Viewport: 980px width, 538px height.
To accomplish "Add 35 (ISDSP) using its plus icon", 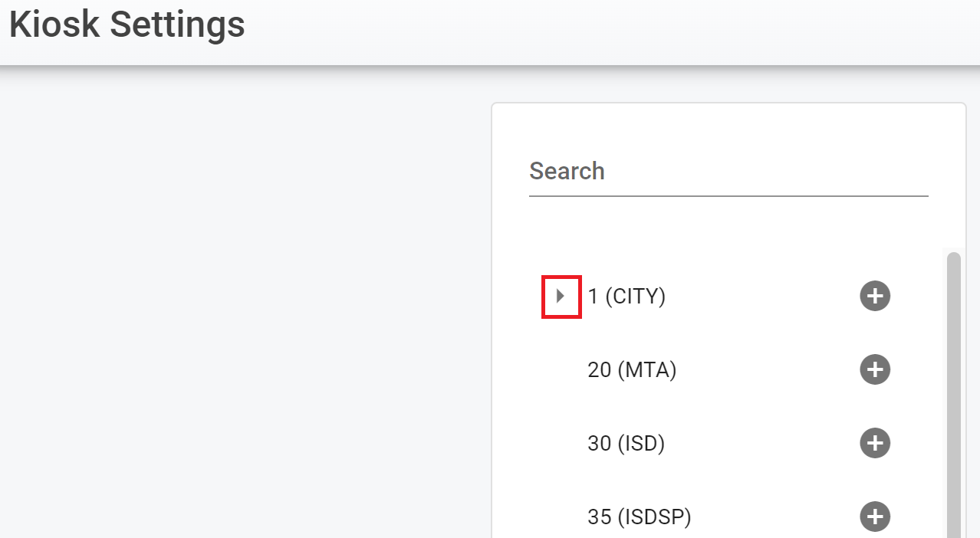I will [874, 517].
